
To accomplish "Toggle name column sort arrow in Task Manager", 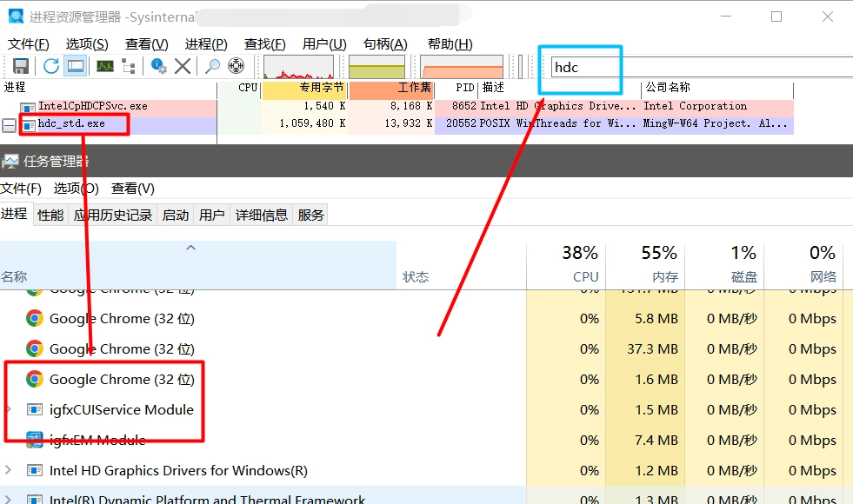I will tap(190, 248).
